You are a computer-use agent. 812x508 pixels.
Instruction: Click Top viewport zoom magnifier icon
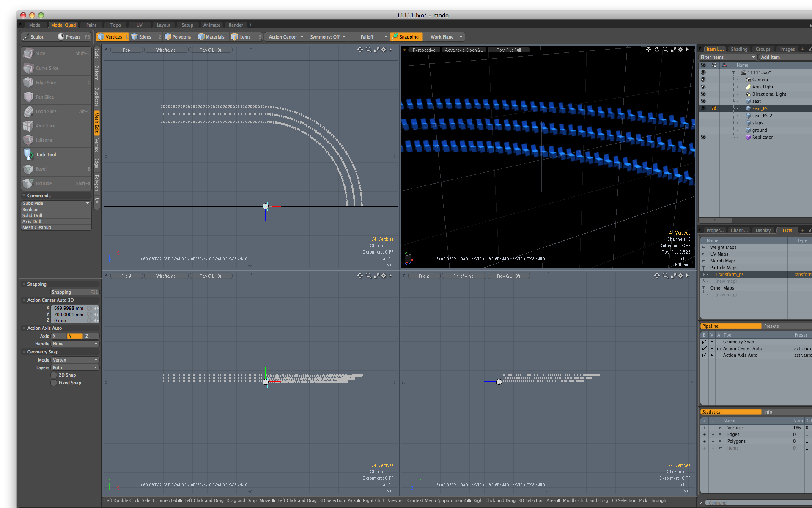coord(368,50)
